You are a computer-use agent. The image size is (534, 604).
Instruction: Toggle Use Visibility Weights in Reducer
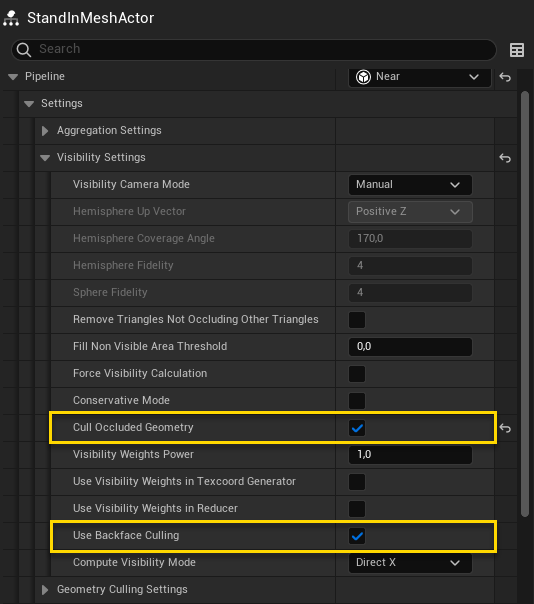(x=357, y=509)
